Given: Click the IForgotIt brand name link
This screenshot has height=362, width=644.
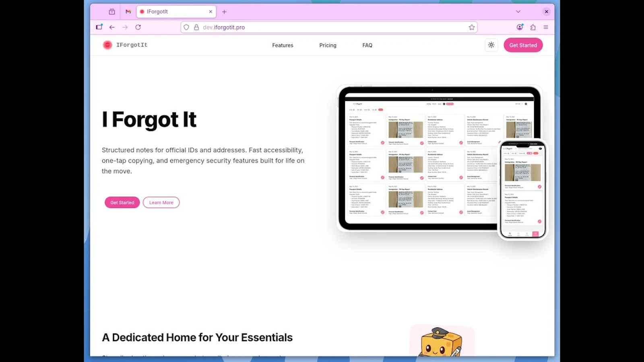Looking at the screenshot, I should click(132, 45).
